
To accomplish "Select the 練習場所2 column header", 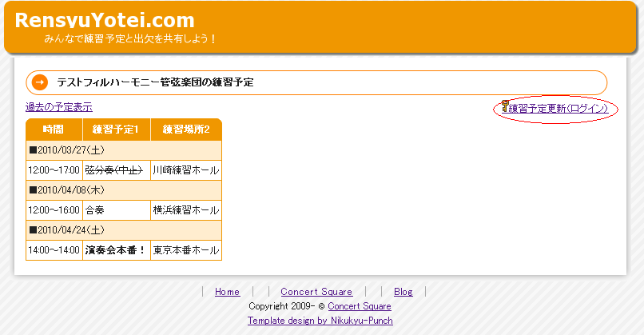I will point(185,130).
